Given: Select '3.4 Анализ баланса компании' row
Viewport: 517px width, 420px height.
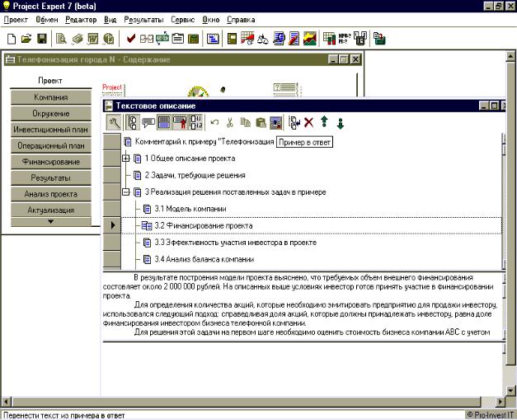Looking at the screenshot, I should [x=204, y=259].
